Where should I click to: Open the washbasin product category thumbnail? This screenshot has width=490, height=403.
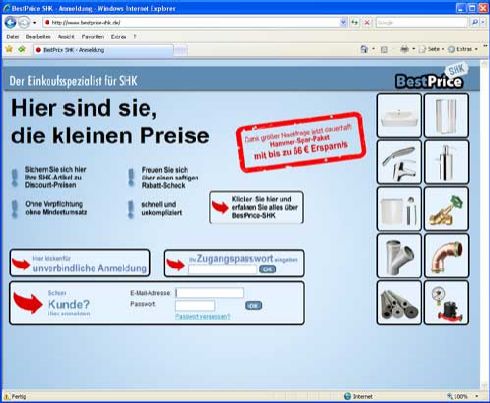pos(399,115)
